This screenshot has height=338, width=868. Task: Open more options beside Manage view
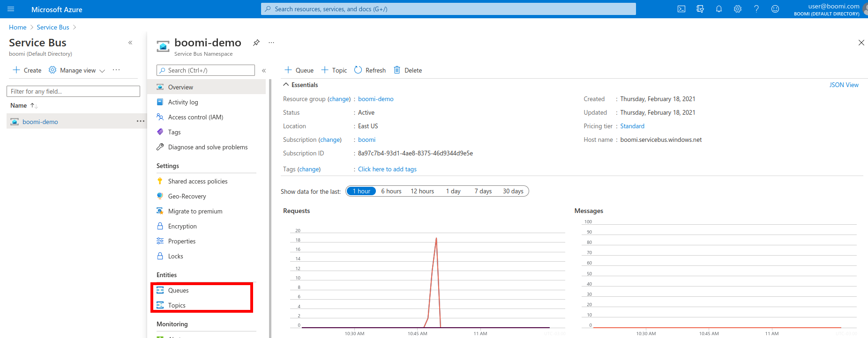point(116,70)
